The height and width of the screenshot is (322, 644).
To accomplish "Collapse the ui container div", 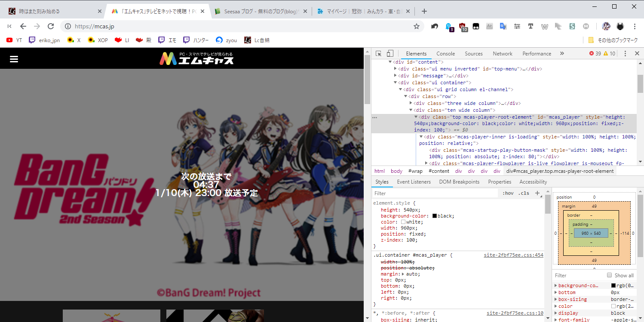I will click(x=396, y=83).
